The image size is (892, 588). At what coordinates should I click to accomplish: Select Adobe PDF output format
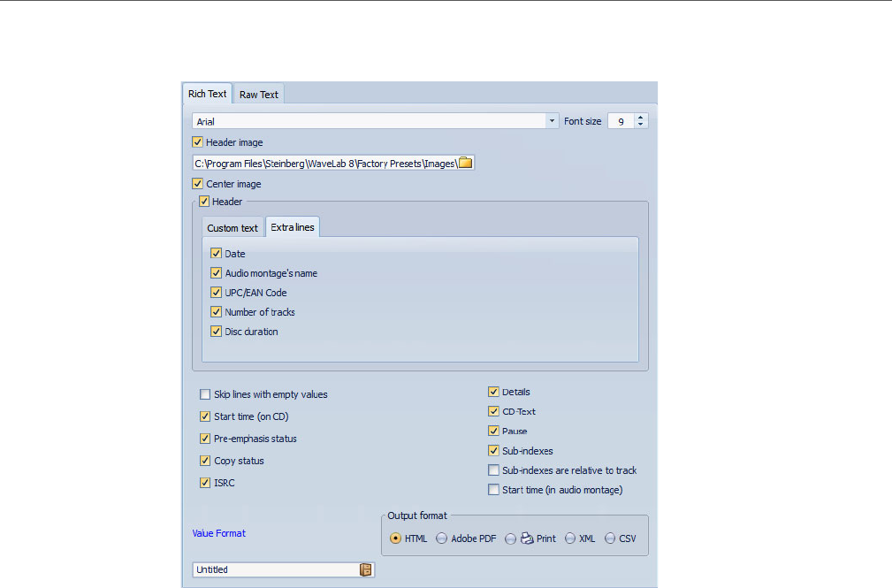[441, 538]
